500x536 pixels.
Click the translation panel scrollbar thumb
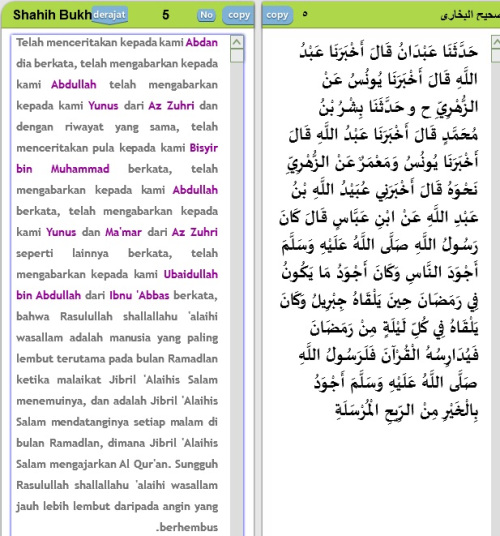[237, 56]
